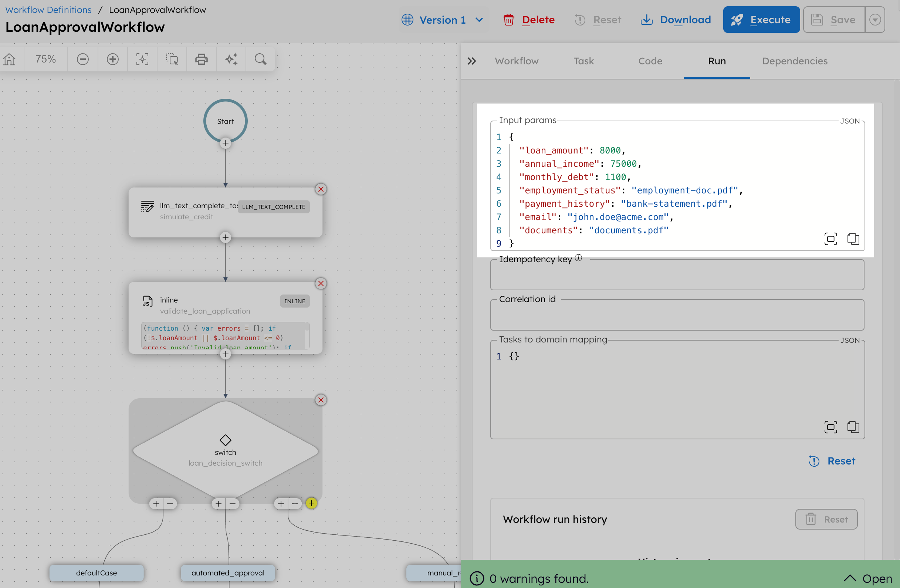Screen dimensions: 900x588
Task: Select the Start node
Action: [226, 121]
